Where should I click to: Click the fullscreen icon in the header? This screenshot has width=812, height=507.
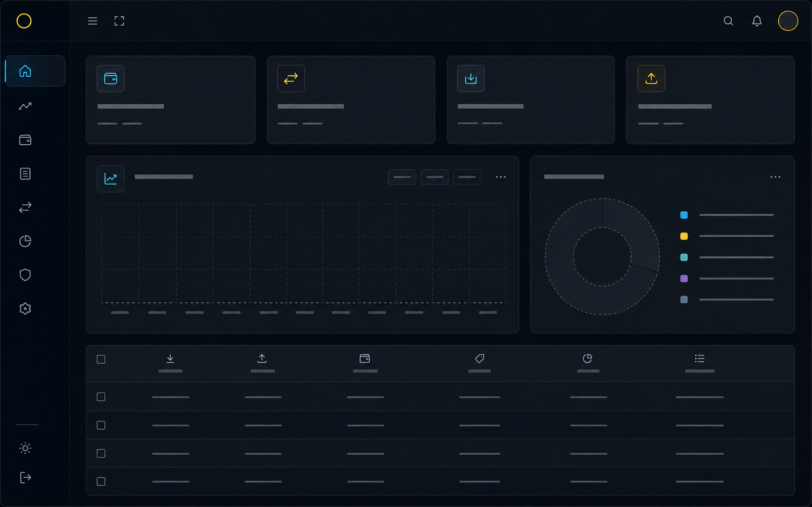click(x=119, y=21)
